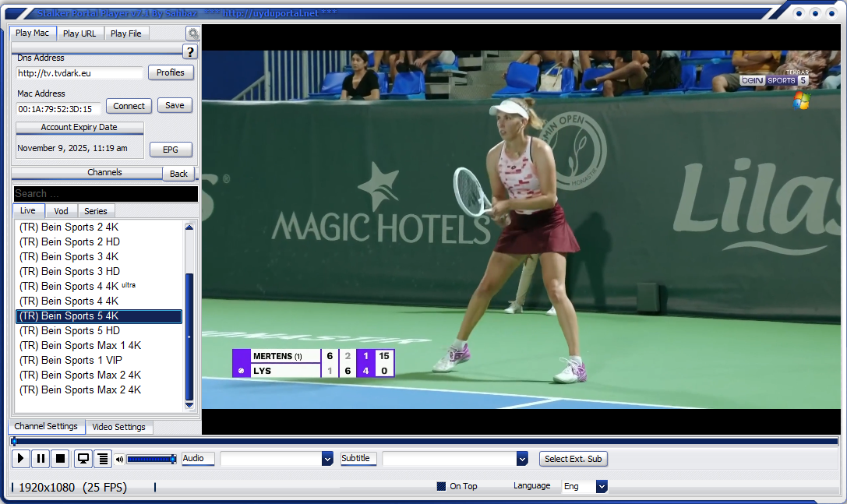Click the channel list scrollbar thumb
This screenshot has height=504, width=847.
(x=189, y=337)
